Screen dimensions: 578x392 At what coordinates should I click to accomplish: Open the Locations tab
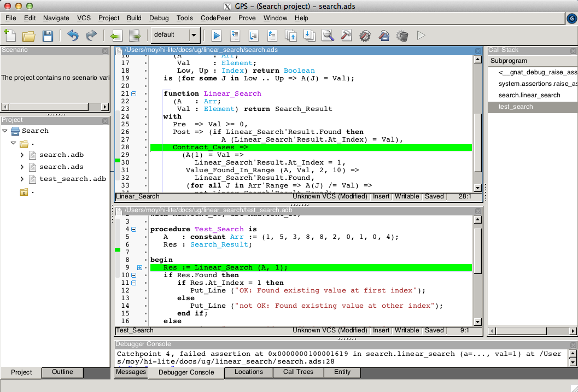point(249,372)
